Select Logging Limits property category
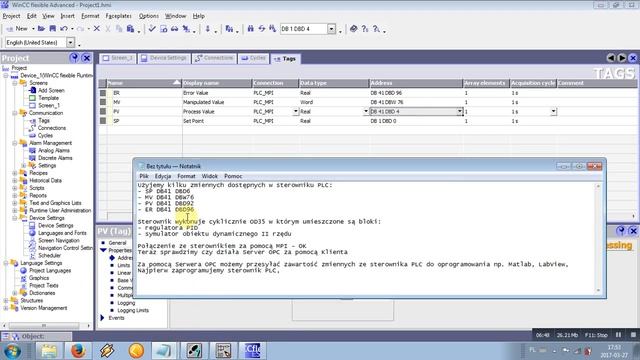 (x=133, y=310)
